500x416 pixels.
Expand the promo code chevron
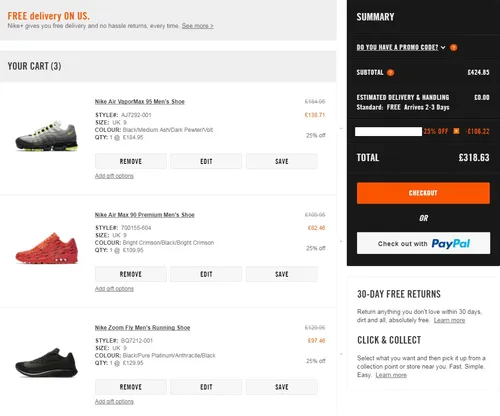[x=443, y=47]
